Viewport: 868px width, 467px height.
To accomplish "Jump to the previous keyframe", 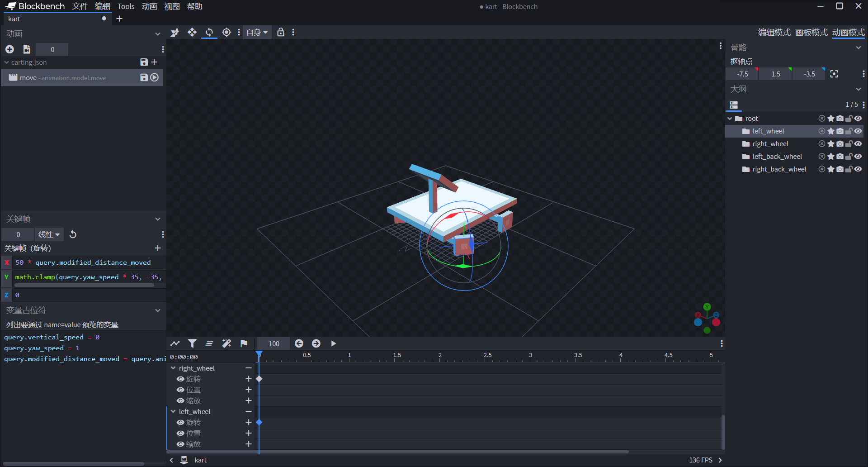I will click(x=299, y=343).
